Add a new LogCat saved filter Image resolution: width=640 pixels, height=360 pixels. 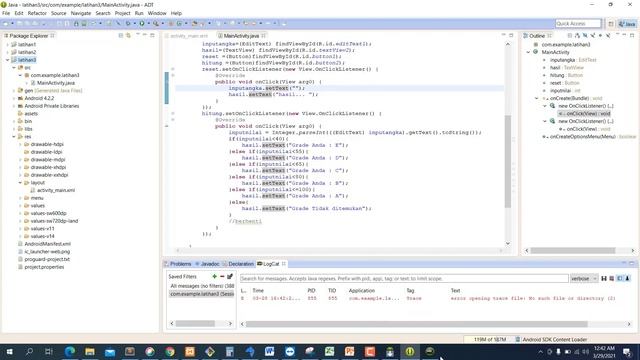click(x=214, y=276)
